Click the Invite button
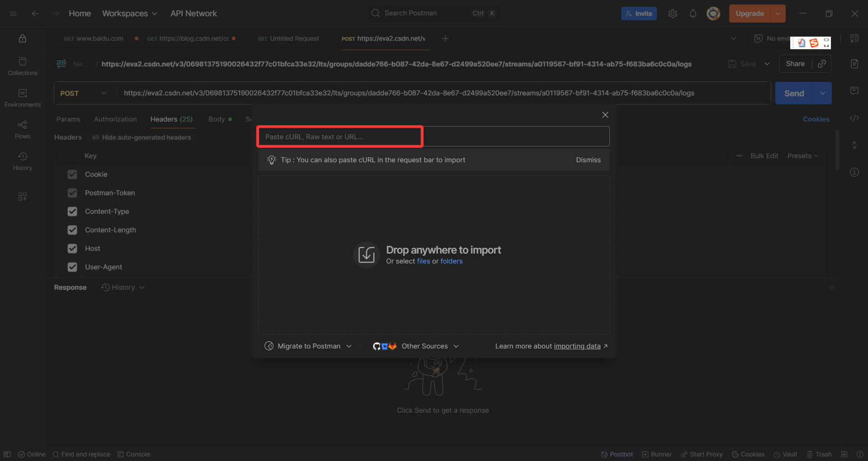868x461 pixels. (x=639, y=14)
